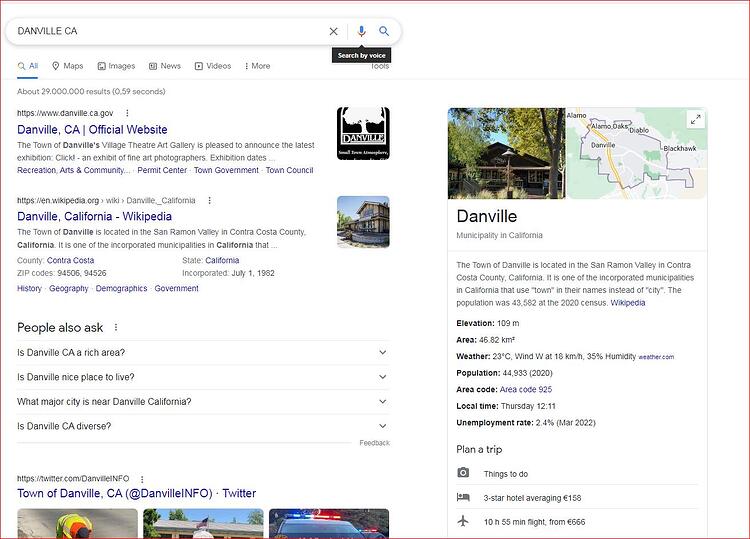Expand the map with the fullscreen arrows icon
Screen dimensions: 750x539
click(x=695, y=119)
